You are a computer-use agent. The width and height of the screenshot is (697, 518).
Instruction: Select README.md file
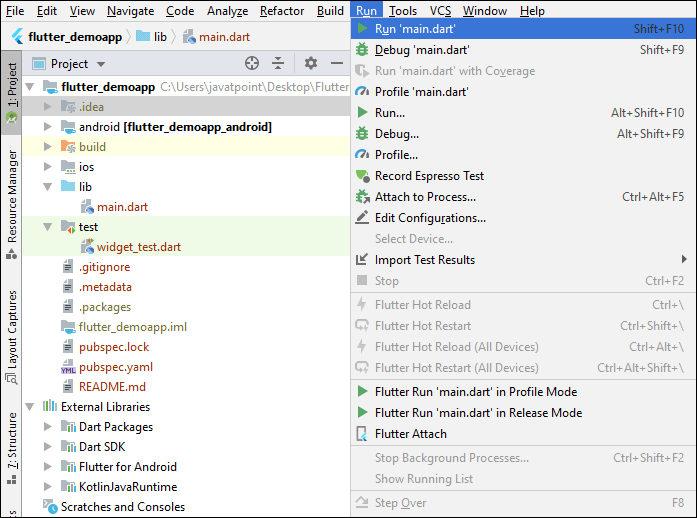[112, 387]
